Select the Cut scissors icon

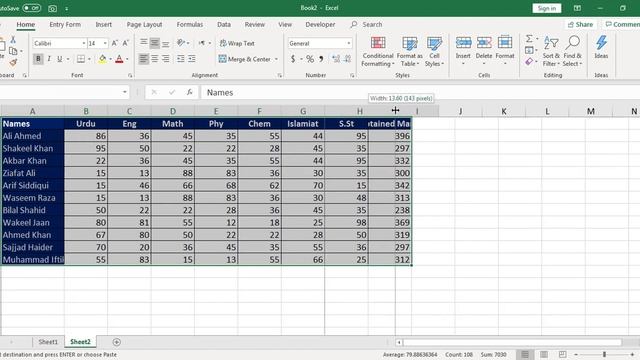pyautogui.click(x=13, y=40)
